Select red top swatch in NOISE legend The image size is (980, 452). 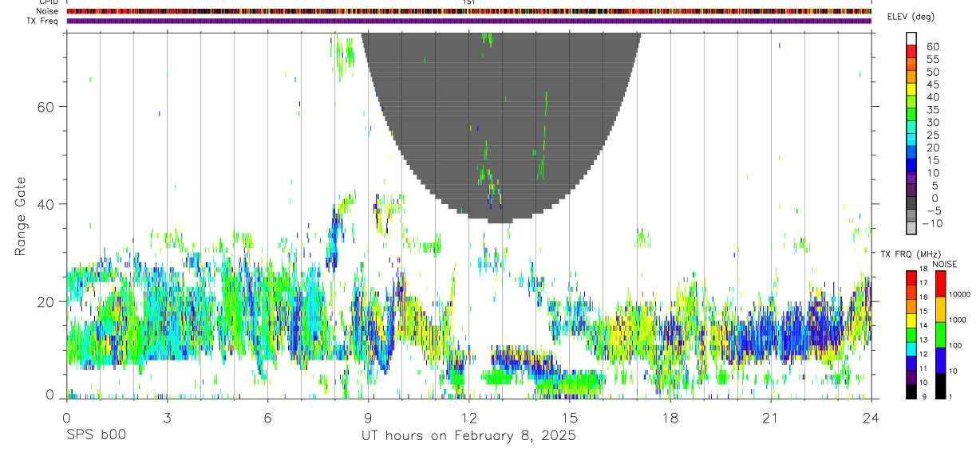[940, 284]
